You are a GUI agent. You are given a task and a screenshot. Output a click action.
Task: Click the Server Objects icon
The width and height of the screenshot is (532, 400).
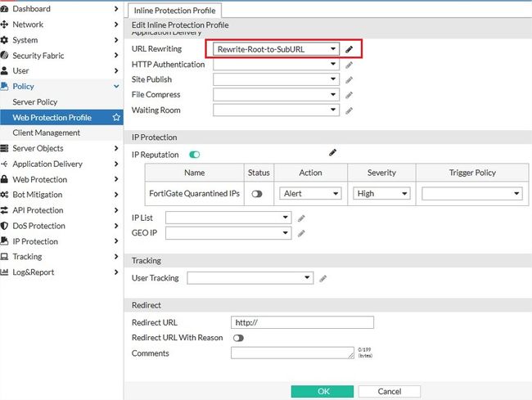pyautogui.click(x=4, y=148)
